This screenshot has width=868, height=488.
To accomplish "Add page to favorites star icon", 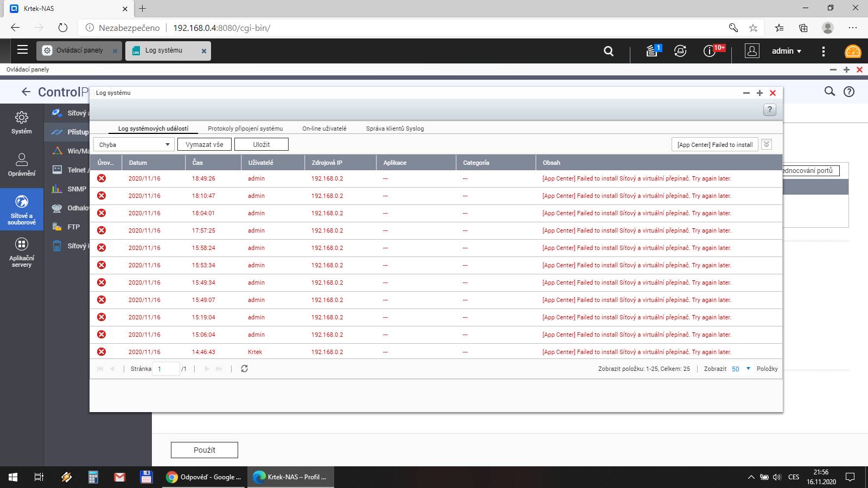I will [x=753, y=28].
